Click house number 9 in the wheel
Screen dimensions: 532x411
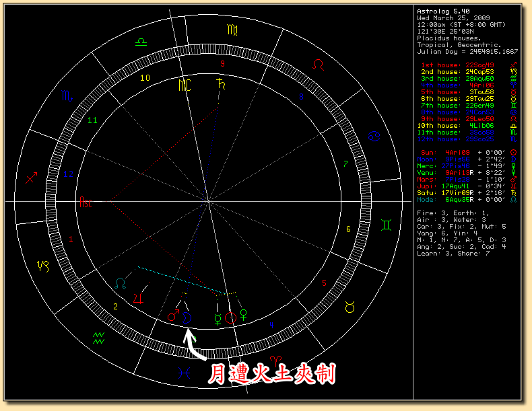(223, 63)
